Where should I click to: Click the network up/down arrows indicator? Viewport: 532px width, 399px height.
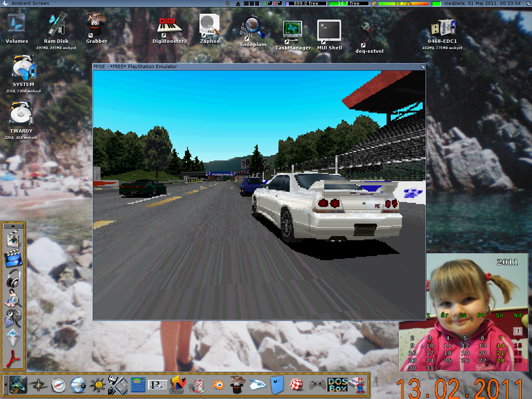click(x=273, y=3)
